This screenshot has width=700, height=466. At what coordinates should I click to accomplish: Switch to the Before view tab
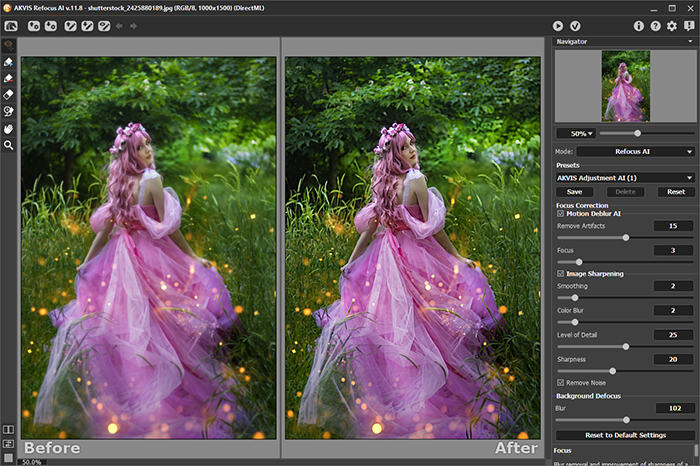pos(50,448)
